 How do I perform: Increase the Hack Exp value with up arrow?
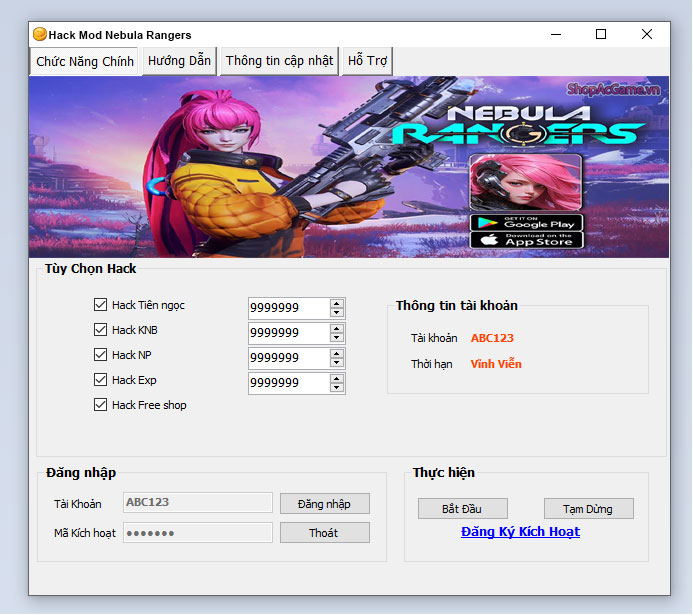[x=337, y=379]
